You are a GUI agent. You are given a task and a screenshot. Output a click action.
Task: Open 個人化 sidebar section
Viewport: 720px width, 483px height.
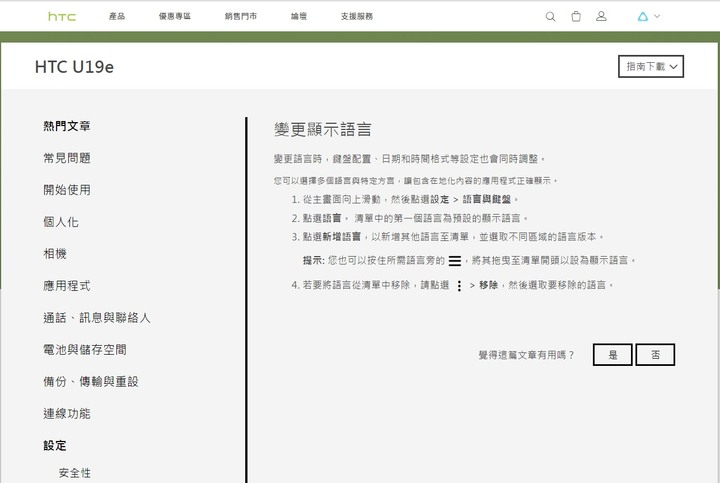(x=61, y=222)
